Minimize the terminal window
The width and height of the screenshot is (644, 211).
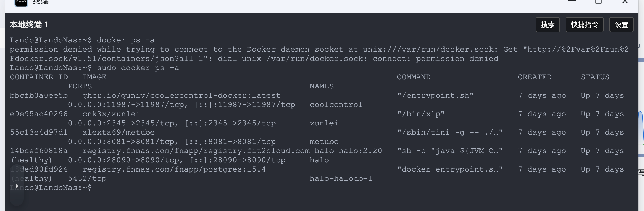coord(572,1)
